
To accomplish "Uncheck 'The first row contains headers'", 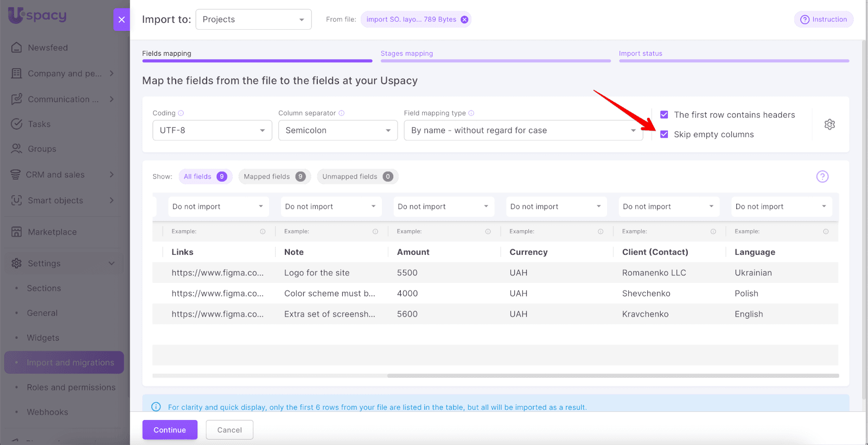I will [664, 115].
